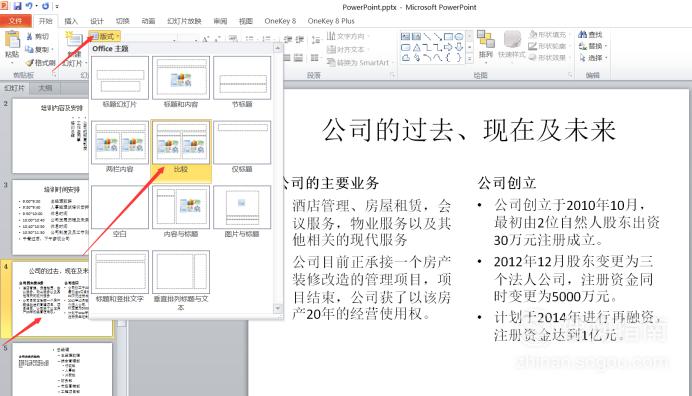
Task: Select the right brace shape
Action: coord(459,58)
